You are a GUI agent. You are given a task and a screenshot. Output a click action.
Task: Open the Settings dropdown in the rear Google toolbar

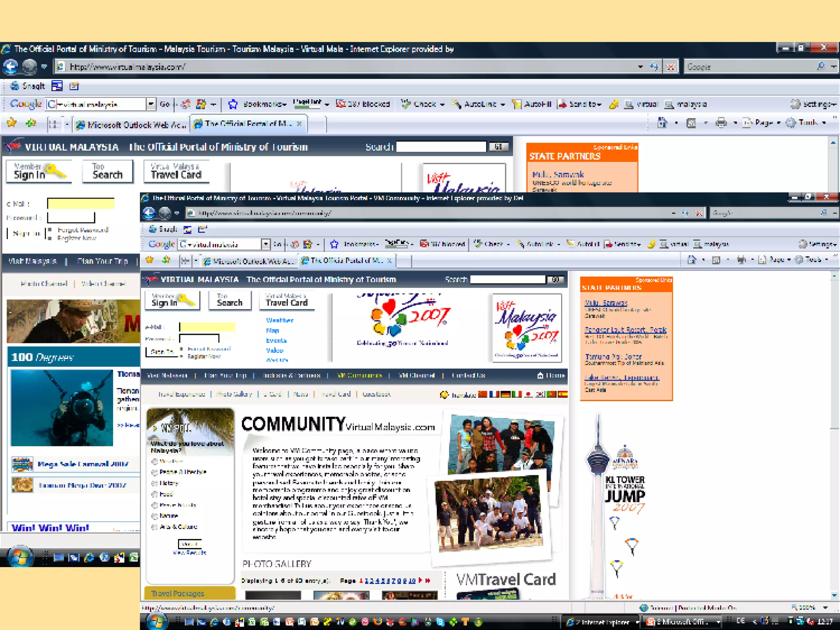tap(814, 104)
